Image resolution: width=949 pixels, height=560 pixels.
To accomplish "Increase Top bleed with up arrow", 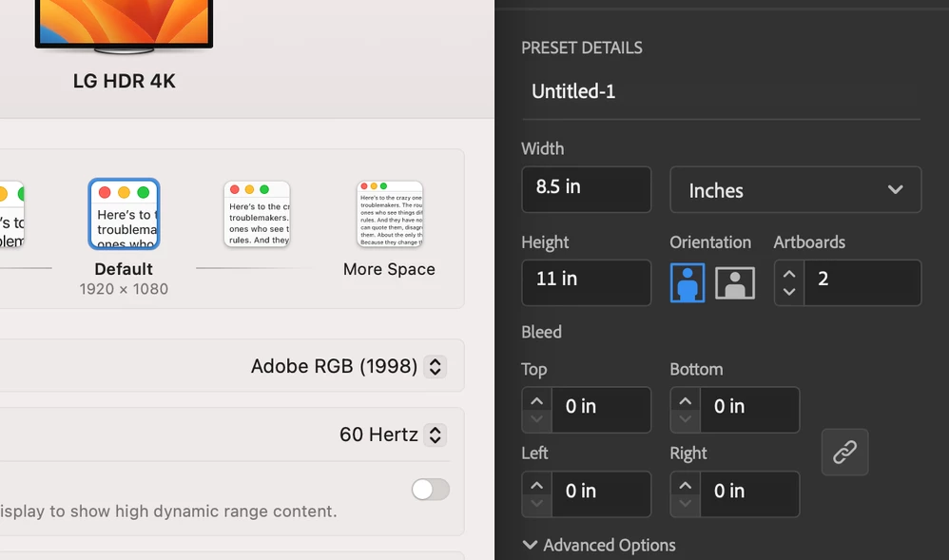I will (x=537, y=401).
